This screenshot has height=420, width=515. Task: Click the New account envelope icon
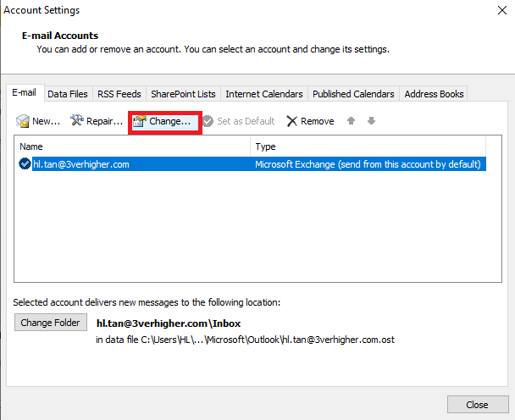point(23,121)
